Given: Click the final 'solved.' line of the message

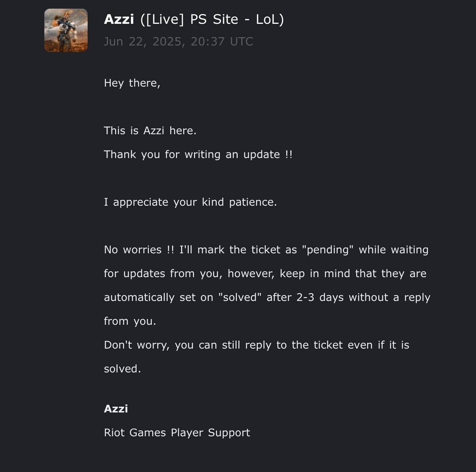Looking at the screenshot, I should pyautogui.click(x=122, y=369).
